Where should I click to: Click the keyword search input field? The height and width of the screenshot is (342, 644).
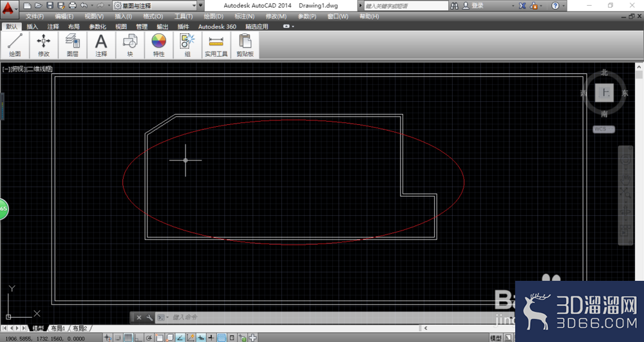coord(406,6)
